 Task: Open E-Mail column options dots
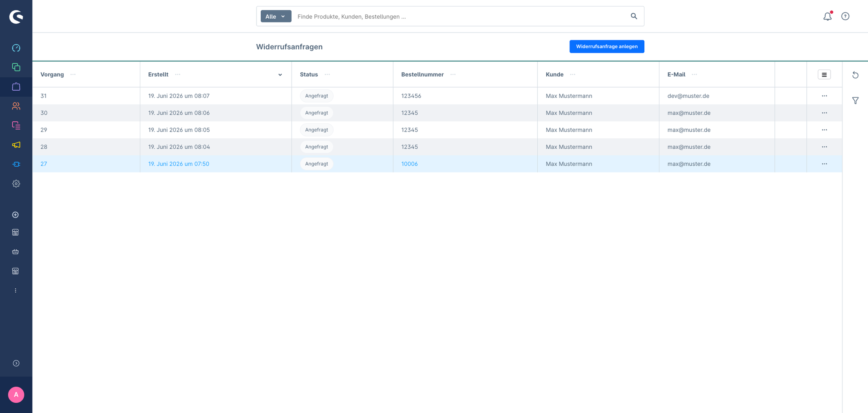[694, 75]
